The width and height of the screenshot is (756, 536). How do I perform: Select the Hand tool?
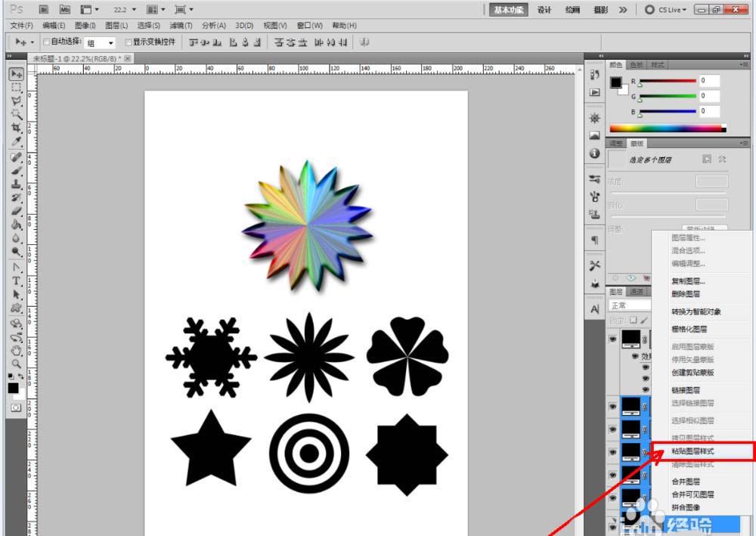16,350
